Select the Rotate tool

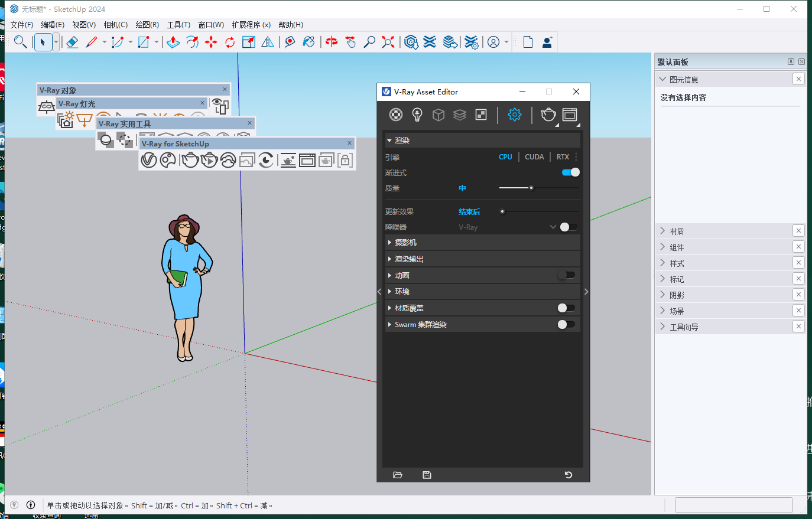230,42
